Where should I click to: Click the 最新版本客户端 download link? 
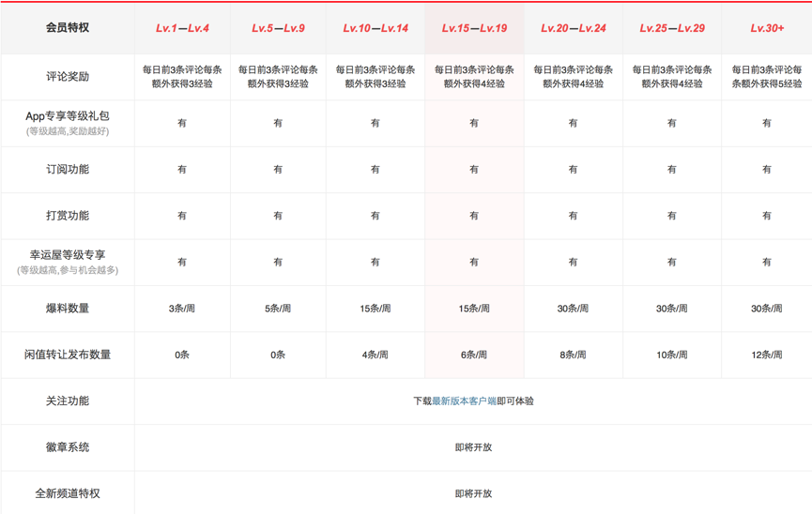pos(464,401)
